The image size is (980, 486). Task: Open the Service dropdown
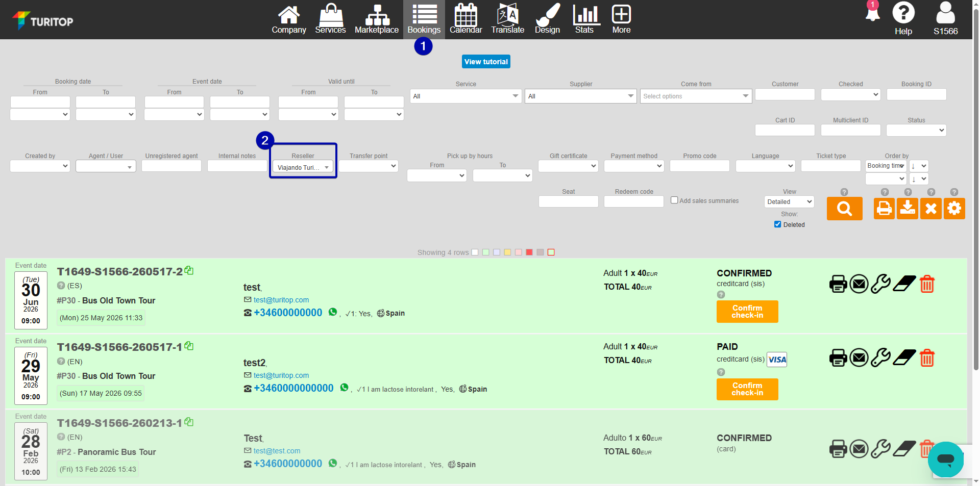pyautogui.click(x=465, y=96)
